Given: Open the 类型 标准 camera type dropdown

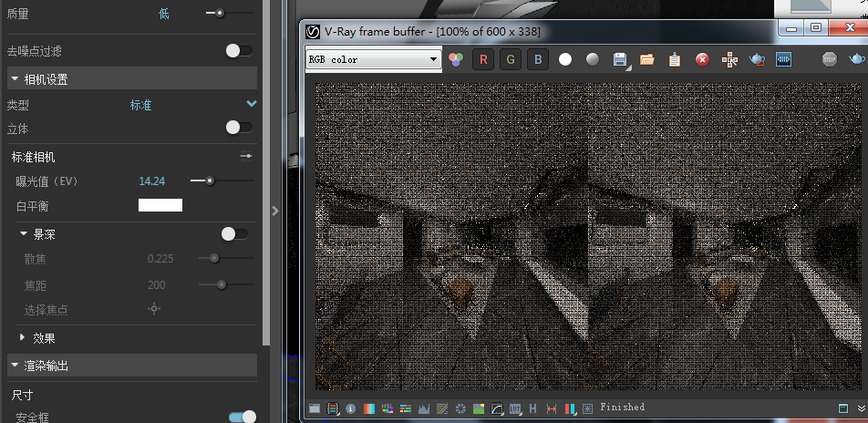Looking at the screenshot, I should pyautogui.click(x=252, y=104).
